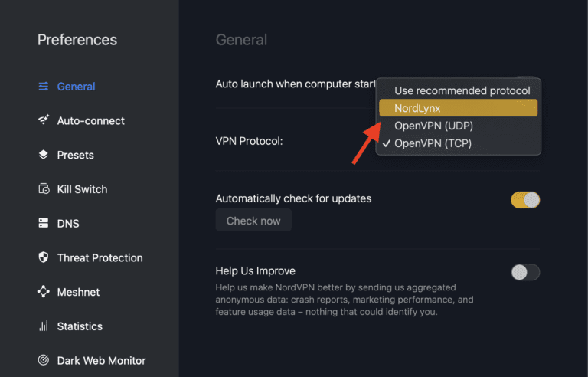The image size is (588, 377).
Task: Enable the Help Us Improve toggle
Action: [525, 272]
